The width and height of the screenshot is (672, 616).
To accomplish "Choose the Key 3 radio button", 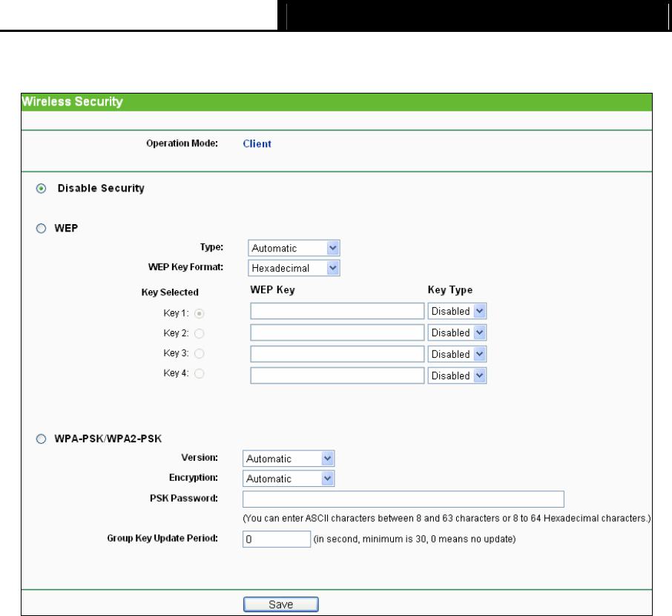I will [x=200, y=353].
